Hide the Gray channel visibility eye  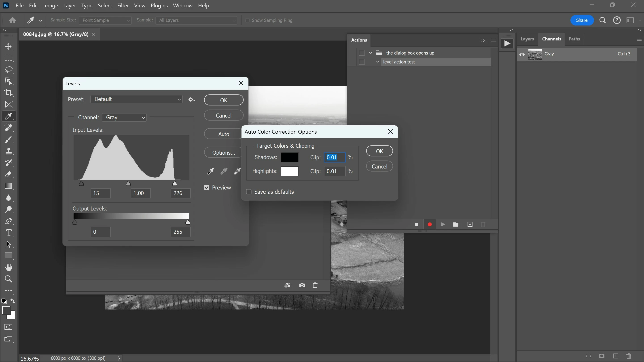pyautogui.click(x=522, y=54)
